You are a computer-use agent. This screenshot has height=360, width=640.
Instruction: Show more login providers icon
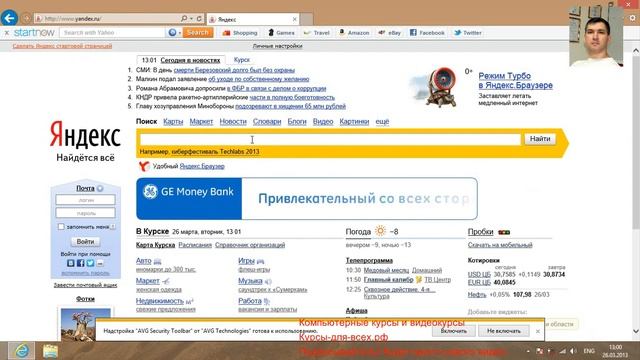click(100, 263)
